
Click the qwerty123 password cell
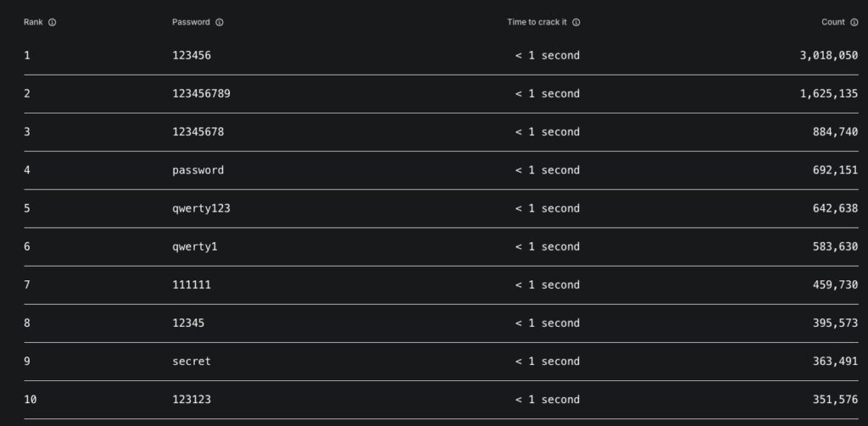tap(201, 208)
